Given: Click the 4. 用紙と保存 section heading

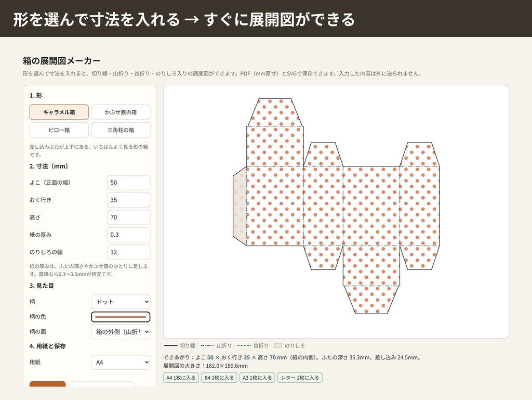Looking at the screenshot, I should (47, 346).
